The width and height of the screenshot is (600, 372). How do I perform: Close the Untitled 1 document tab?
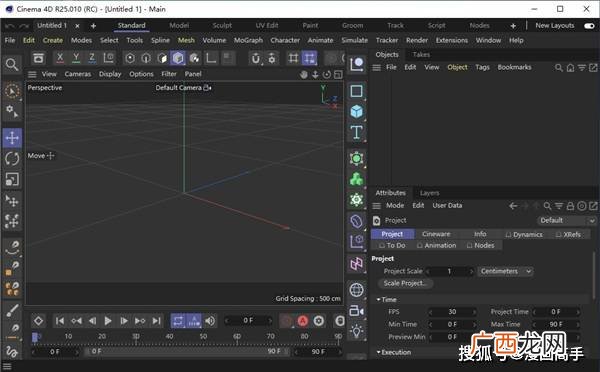77,26
